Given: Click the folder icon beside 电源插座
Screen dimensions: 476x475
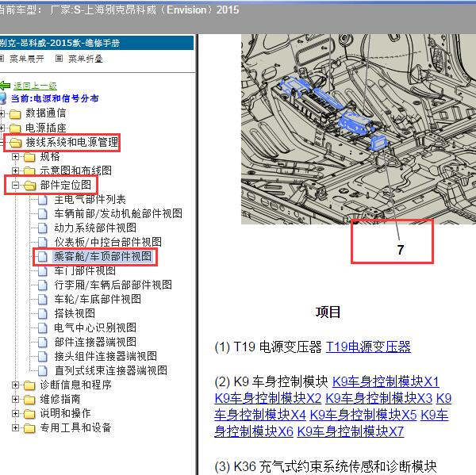Looking at the screenshot, I should tap(15, 128).
